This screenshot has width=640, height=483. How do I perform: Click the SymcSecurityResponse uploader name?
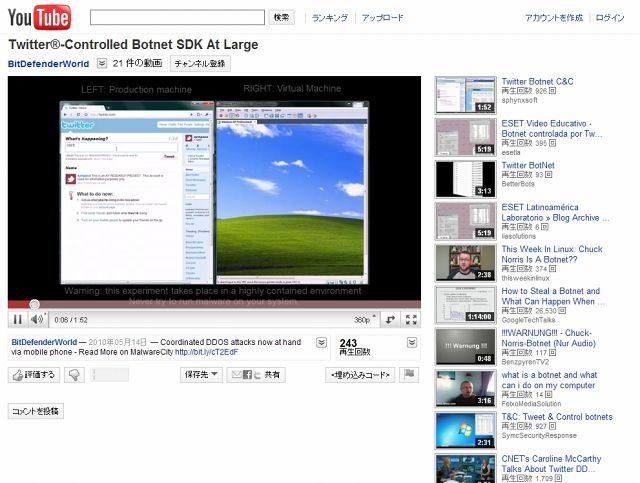tap(539, 436)
